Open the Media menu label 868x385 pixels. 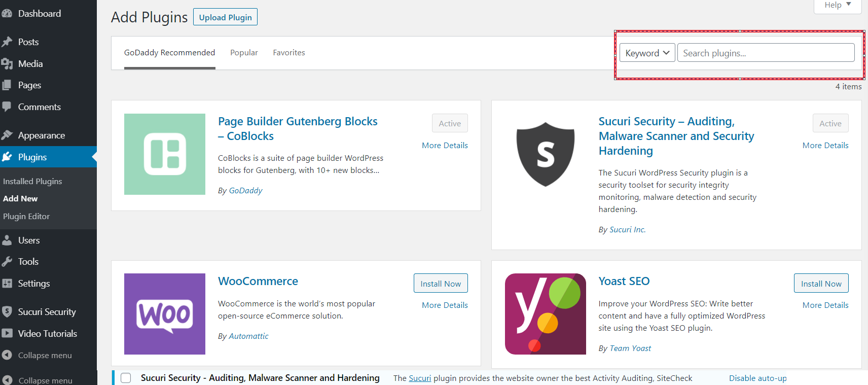[30, 64]
